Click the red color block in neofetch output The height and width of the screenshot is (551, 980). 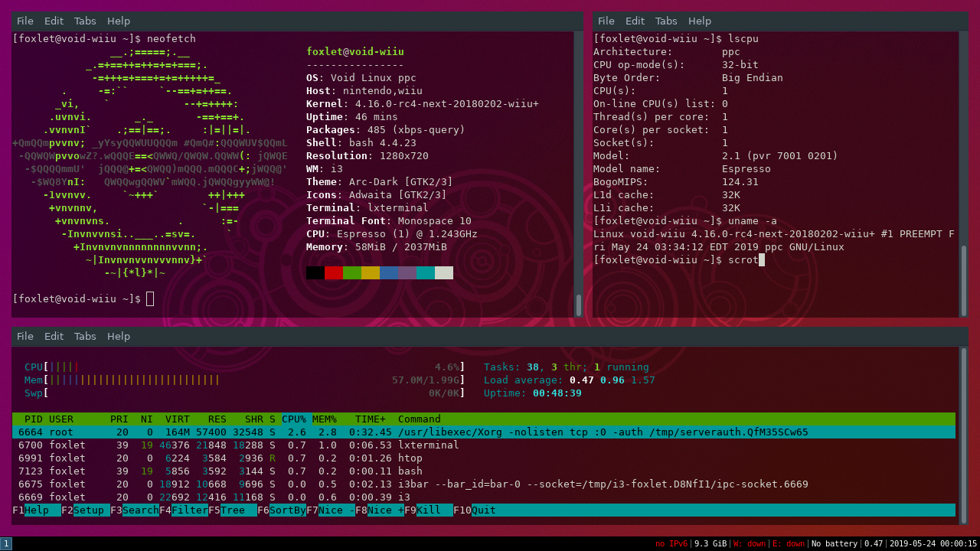click(x=334, y=273)
